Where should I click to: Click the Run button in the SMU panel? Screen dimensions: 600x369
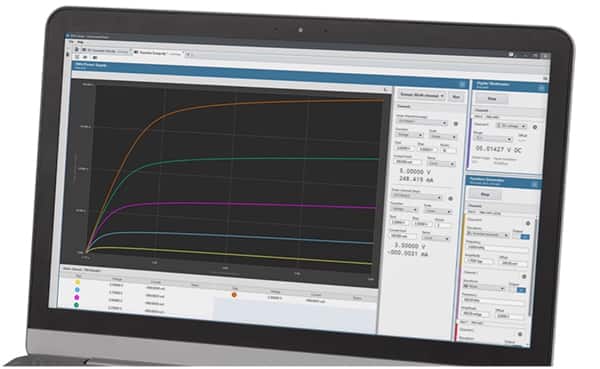456,97
